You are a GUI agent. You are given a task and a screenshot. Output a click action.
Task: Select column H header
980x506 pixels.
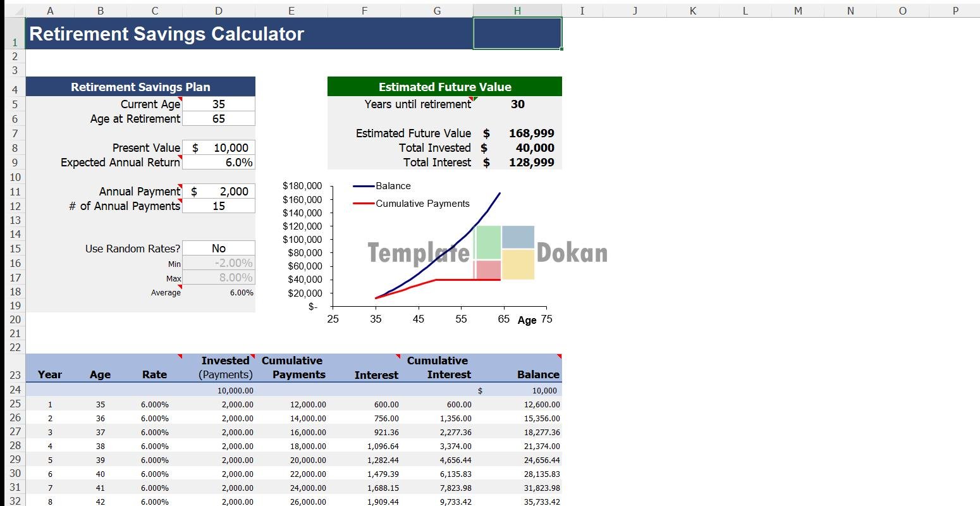click(x=517, y=11)
